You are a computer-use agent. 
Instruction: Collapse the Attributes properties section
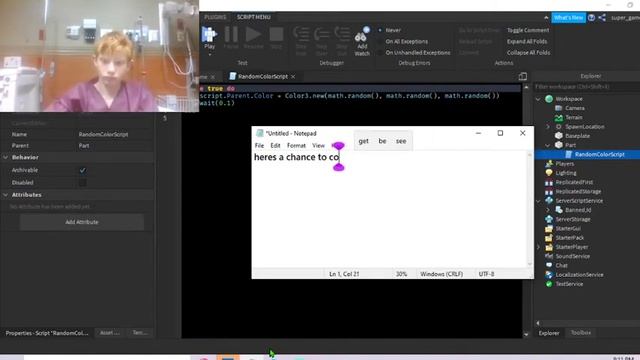click(x=5, y=195)
